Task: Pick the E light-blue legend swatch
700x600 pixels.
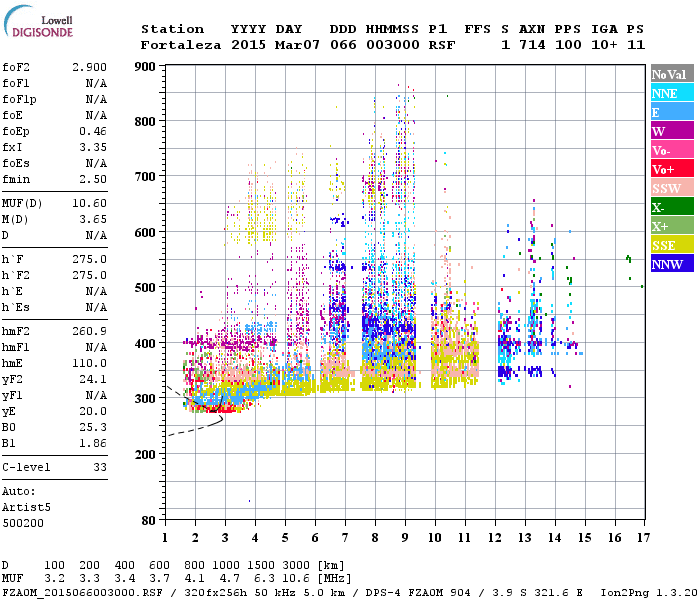Action: pyautogui.click(x=670, y=112)
